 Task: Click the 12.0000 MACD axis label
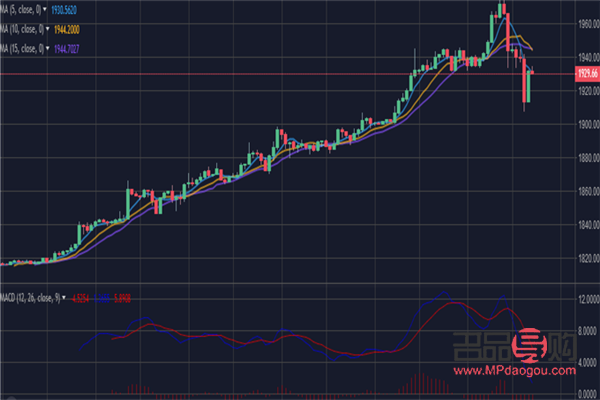[589, 299]
